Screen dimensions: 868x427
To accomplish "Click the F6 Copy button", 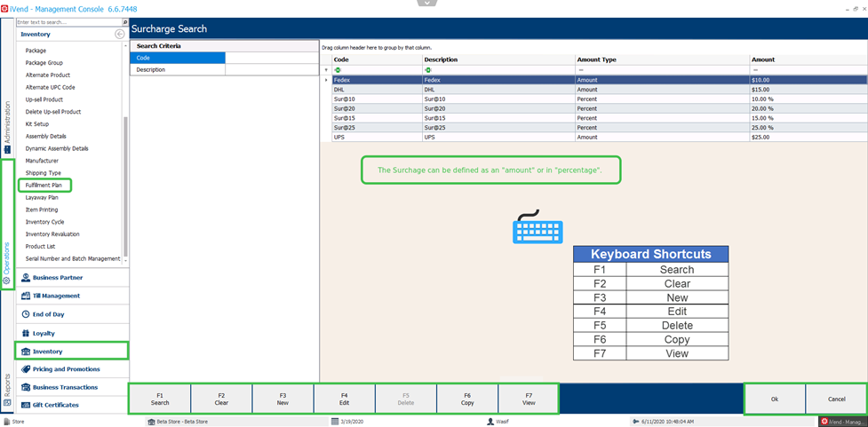I will tap(467, 399).
